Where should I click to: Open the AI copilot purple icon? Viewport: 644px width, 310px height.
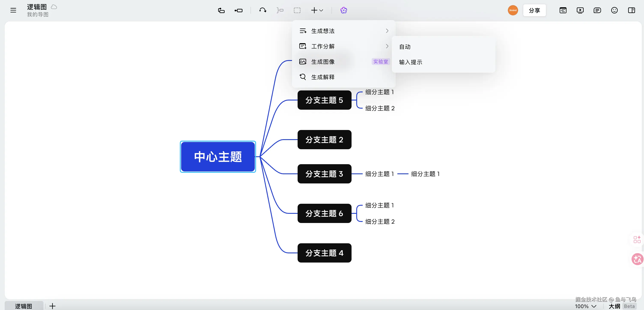coord(344,10)
